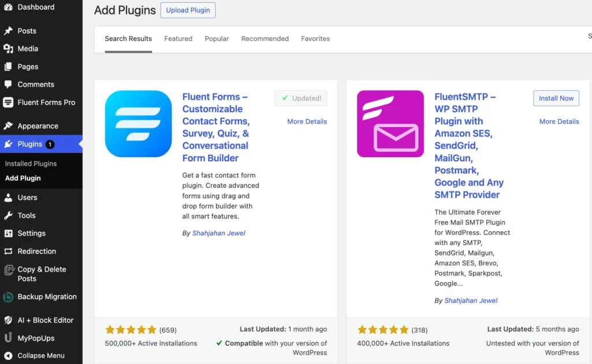Viewport: 592px width, 364px height.
Task: Open the Fluent Forms plugin title link
Action: tap(216, 127)
